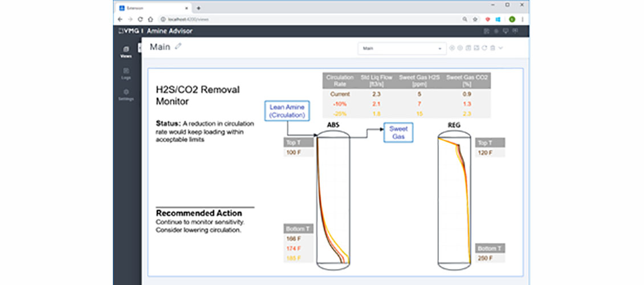Open the Views section in sidebar
The image size is (644, 285).
coord(126,52)
